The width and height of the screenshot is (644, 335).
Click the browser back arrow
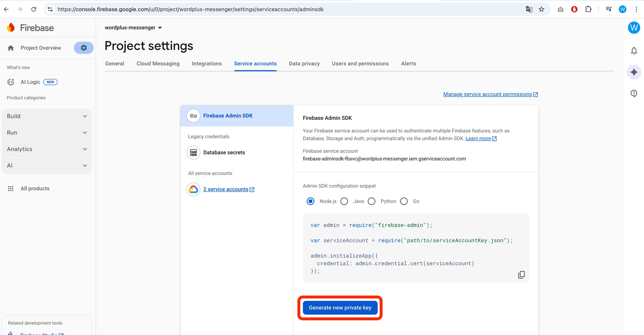[6, 9]
